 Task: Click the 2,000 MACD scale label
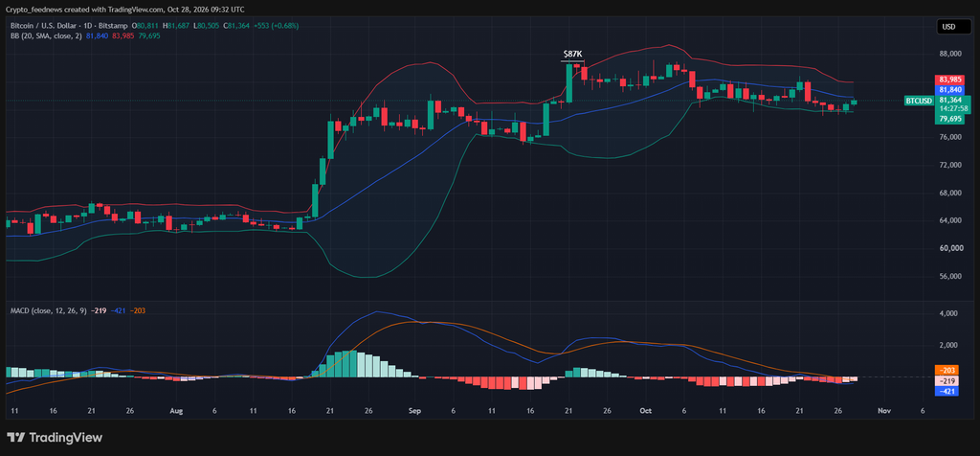coord(947,345)
